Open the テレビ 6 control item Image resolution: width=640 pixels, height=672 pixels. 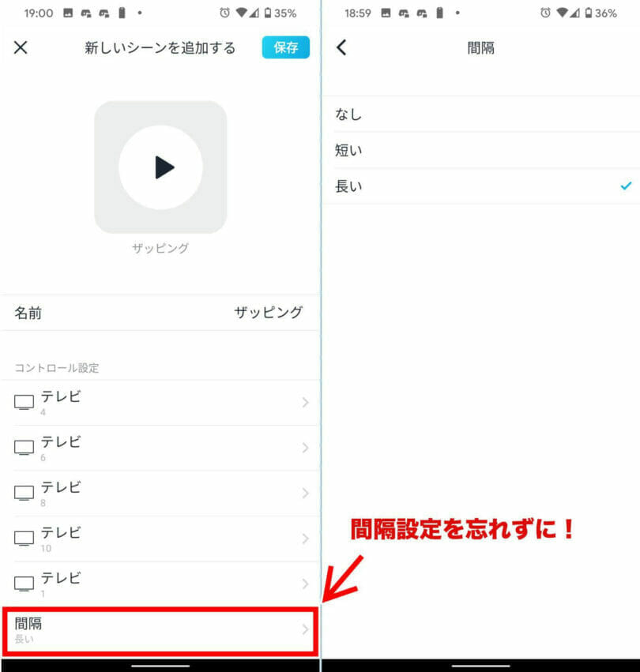[x=160, y=448]
